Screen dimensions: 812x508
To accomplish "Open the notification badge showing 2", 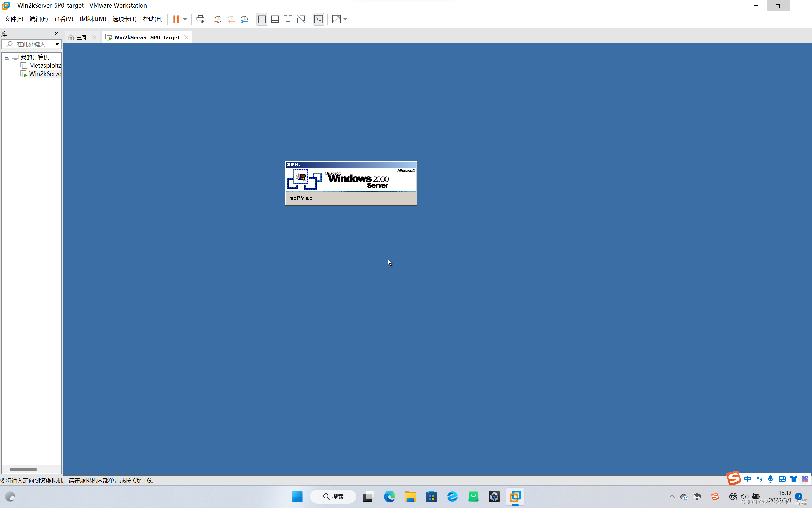I will tap(799, 497).
